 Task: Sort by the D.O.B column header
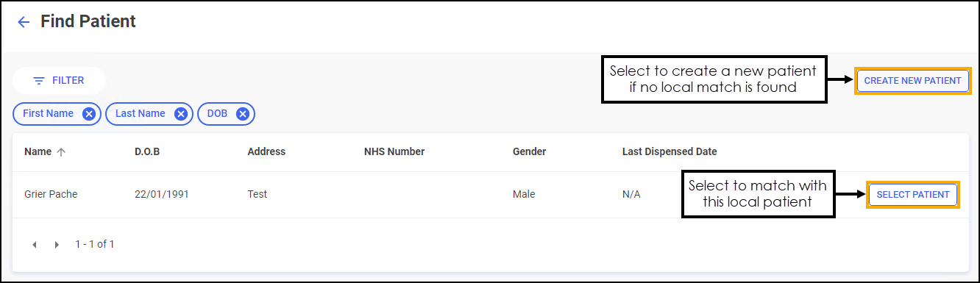pos(147,152)
